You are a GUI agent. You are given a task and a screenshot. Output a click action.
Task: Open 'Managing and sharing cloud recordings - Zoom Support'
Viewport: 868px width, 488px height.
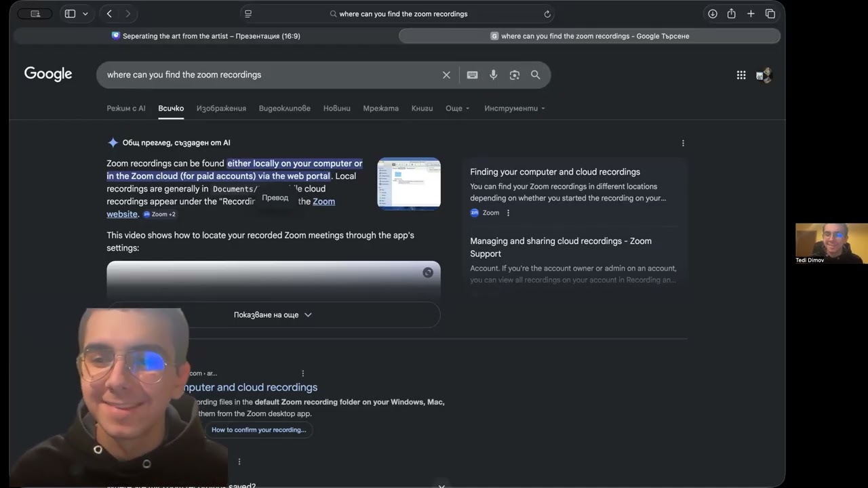pyautogui.click(x=561, y=247)
